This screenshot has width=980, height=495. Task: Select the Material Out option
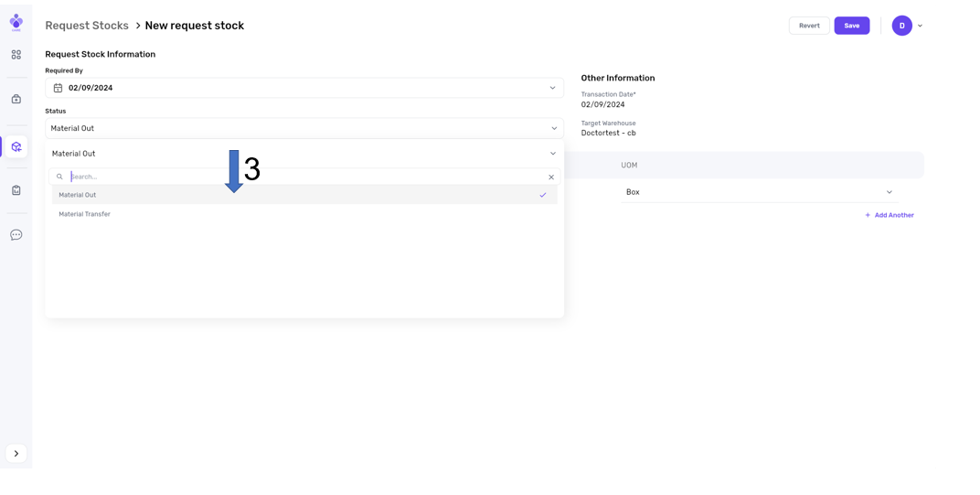78,195
